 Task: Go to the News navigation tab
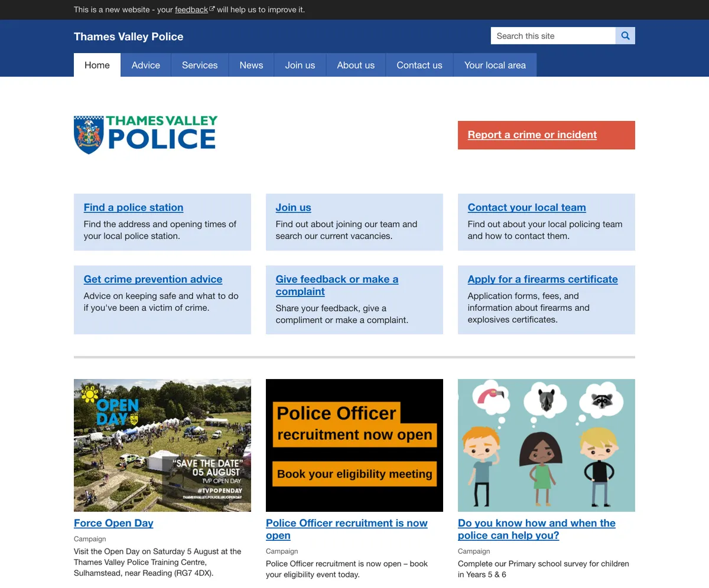(x=251, y=65)
